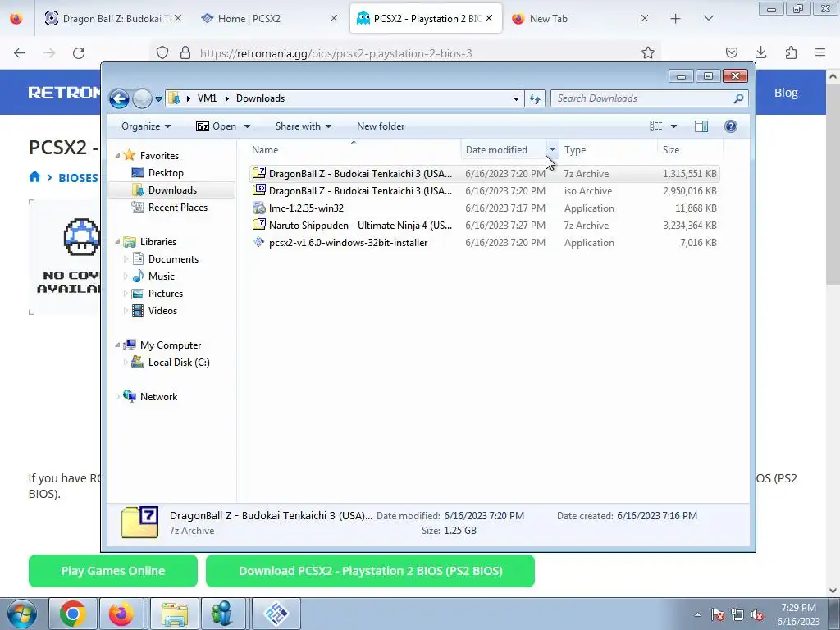Open PCSX2 from the taskbar
The width and height of the screenshot is (840, 630).
coord(276,614)
